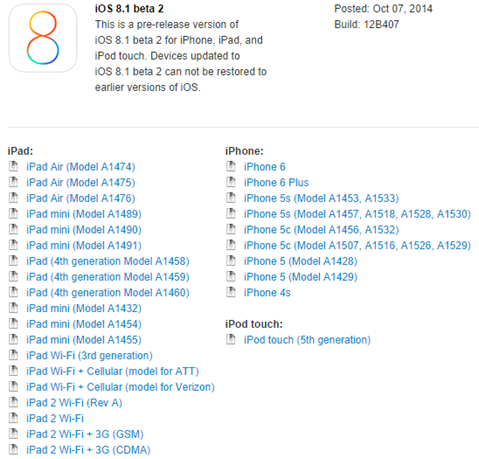Open iPhone 5s (Model A1457, A1518, A1528, A1530) link
This screenshot has height=459, width=479.
pos(357,214)
